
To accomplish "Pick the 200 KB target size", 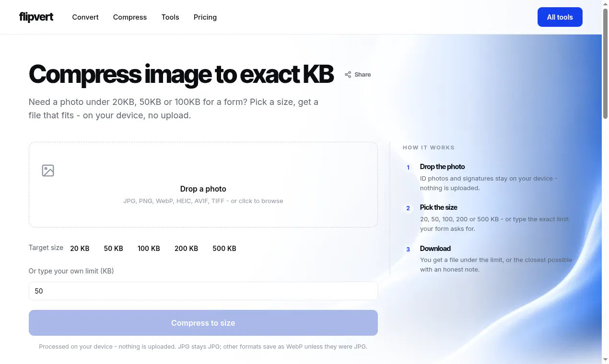I will coord(187,249).
